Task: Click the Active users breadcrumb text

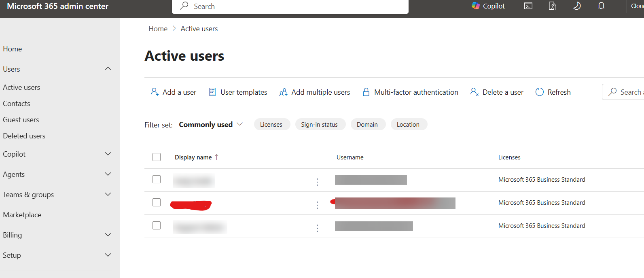Action: click(x=199, y=29)
